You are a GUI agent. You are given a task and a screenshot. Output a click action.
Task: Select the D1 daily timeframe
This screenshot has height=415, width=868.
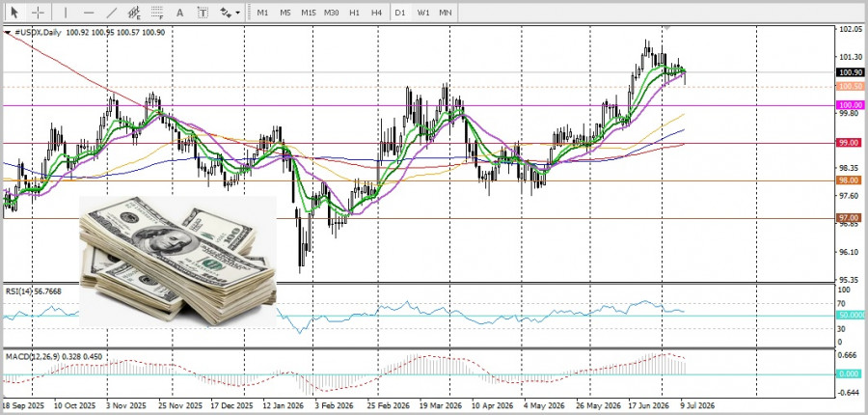tap(400, 13)
